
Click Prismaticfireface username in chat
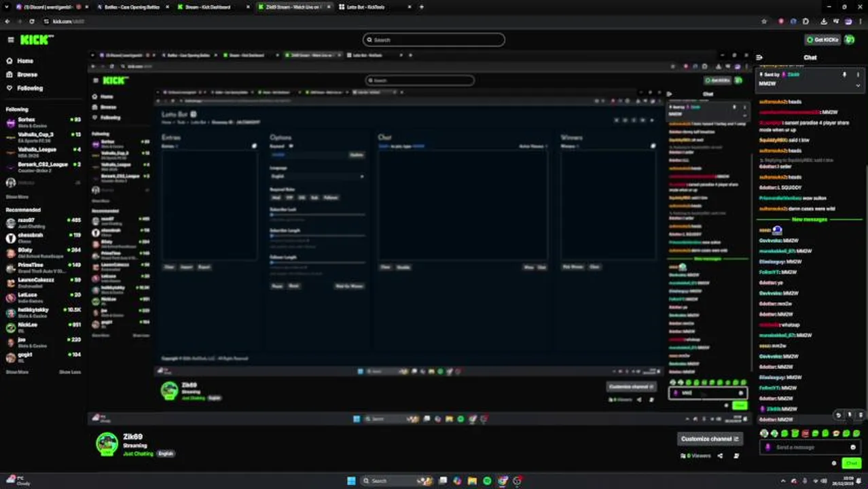tap(780, 198)
